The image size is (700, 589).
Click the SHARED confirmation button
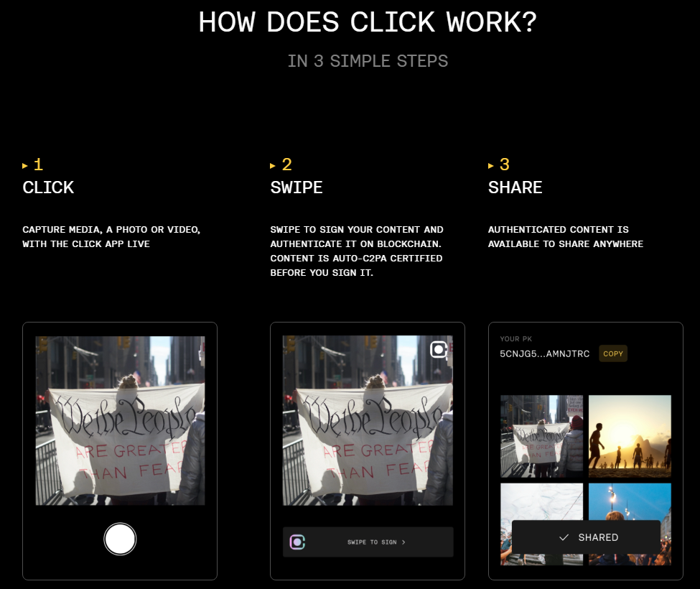[586, 537]
